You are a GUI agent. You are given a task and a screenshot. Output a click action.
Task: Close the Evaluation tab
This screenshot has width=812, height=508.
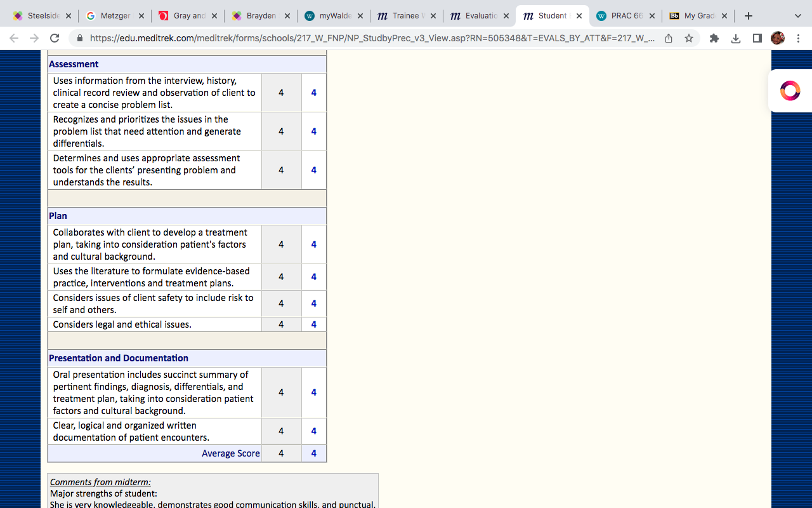tap(506, 16)
